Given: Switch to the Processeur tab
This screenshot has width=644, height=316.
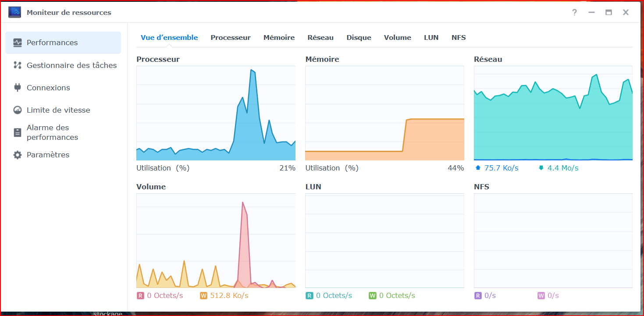Looking at the screenshot, I should (x=231, y=38).
